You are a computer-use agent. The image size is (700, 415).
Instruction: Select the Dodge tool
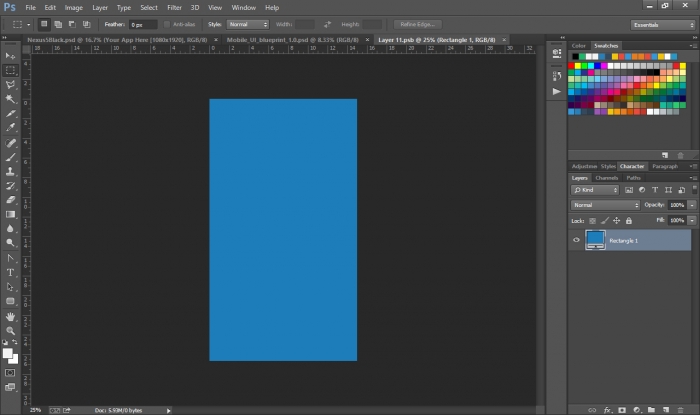pos(10,243)
